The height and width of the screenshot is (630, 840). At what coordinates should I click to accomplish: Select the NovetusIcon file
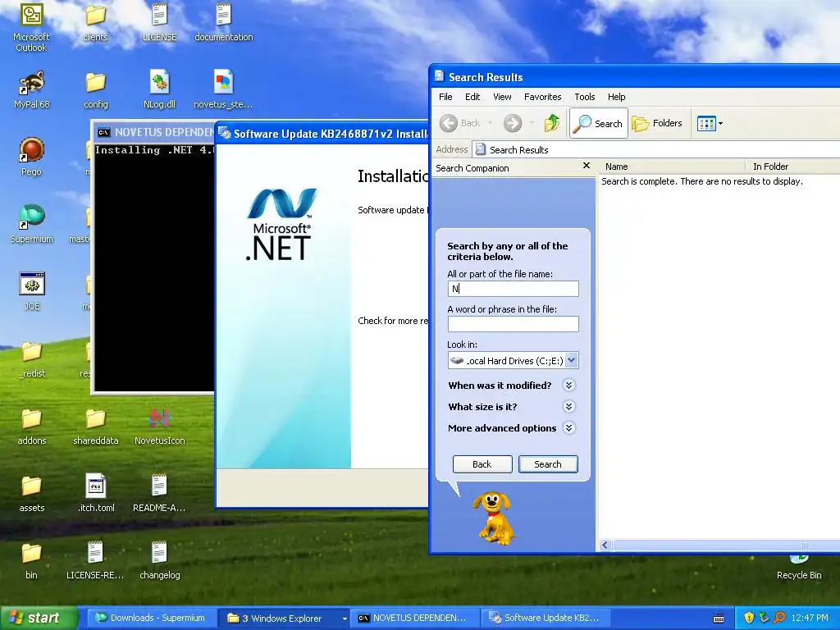tap(160, 427)
